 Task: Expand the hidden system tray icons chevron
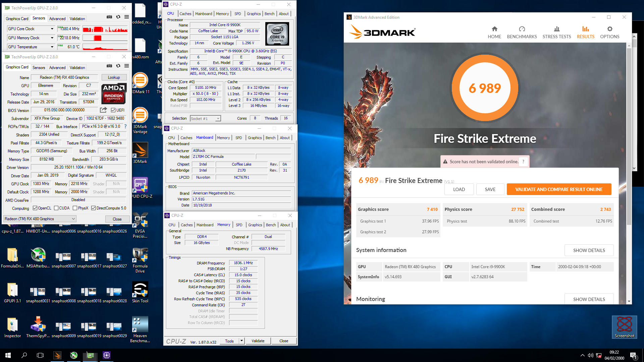click(x=582, y=355)
